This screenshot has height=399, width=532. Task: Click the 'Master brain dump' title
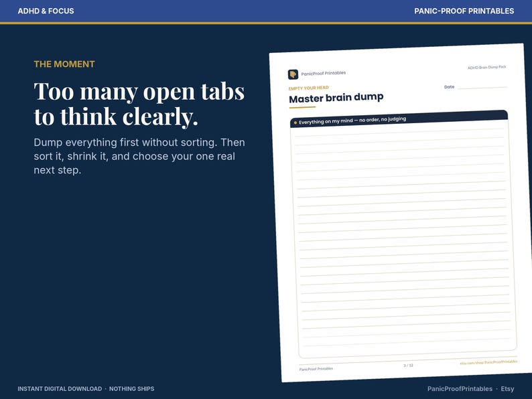click(336, 98)
